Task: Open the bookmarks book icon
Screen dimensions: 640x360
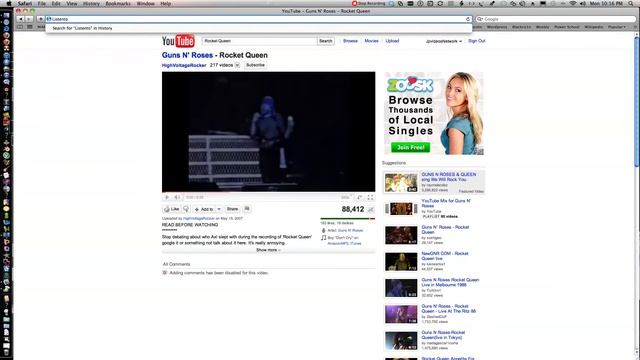Action: pyautogui.click(x=20, y=27)
